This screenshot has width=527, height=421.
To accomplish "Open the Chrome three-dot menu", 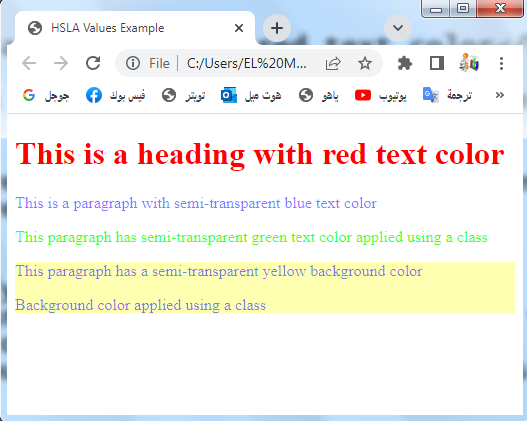I will pos(501,63).
